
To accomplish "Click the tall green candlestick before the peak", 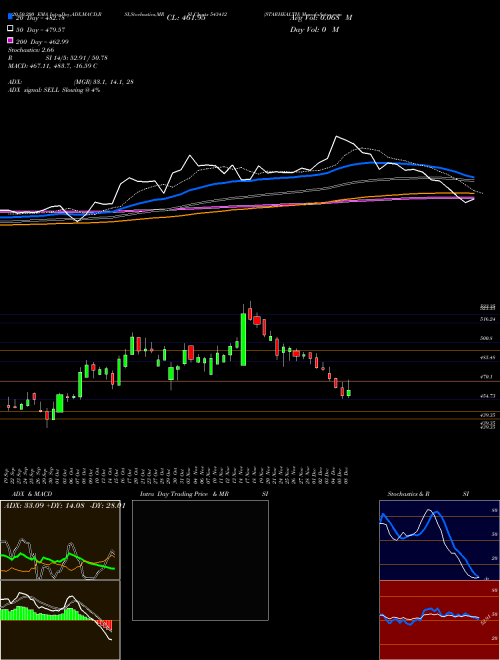I will pyautogui.click(x=243, y=339).
